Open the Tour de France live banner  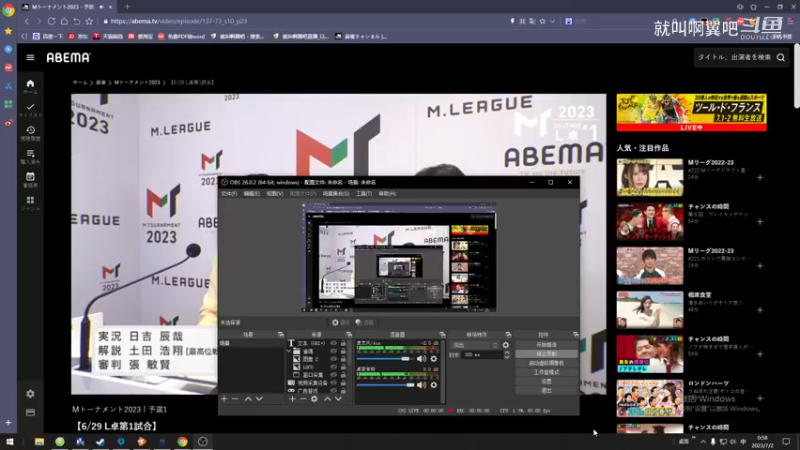[691, 112]
